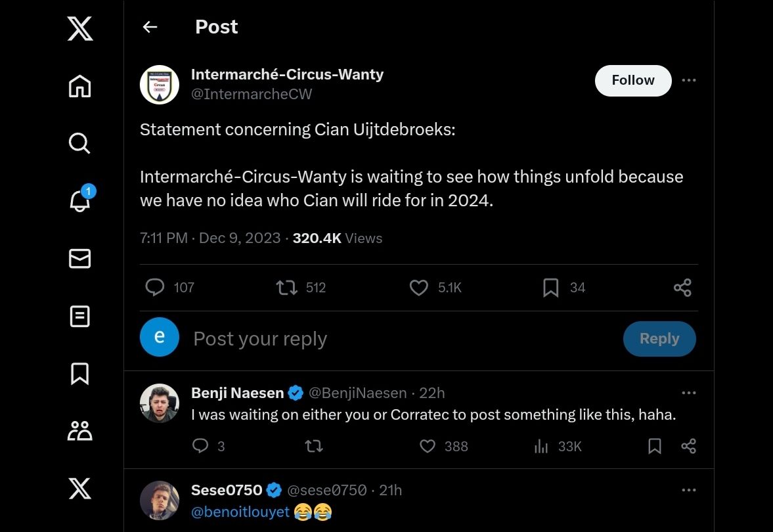Open Communities in the sidebar
The width and height of the screenshot is (773, 532).
point(79,432)
